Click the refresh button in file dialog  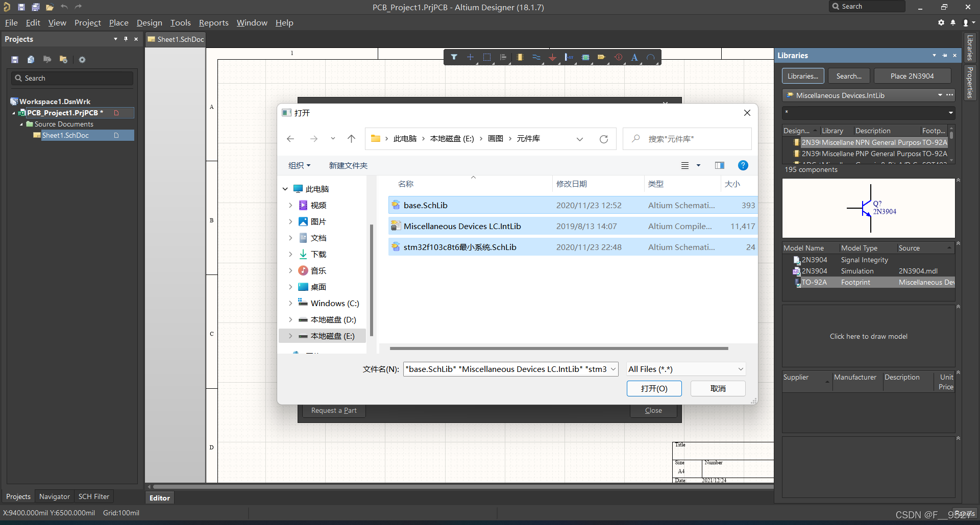pos(603,139)
